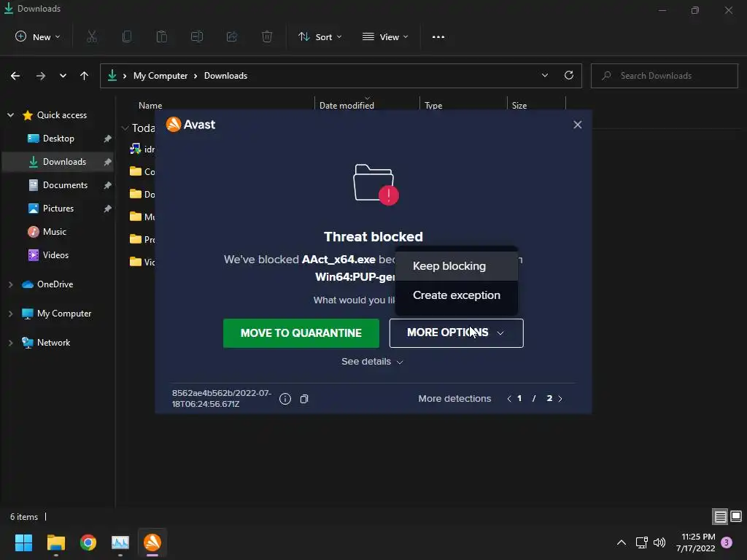Click the Delete trash icon
The height and width of the screenshot is (560, 747).
(267, 36)
